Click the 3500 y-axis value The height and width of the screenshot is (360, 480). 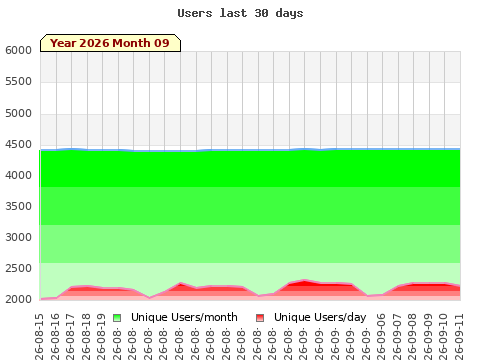(18, 206)
